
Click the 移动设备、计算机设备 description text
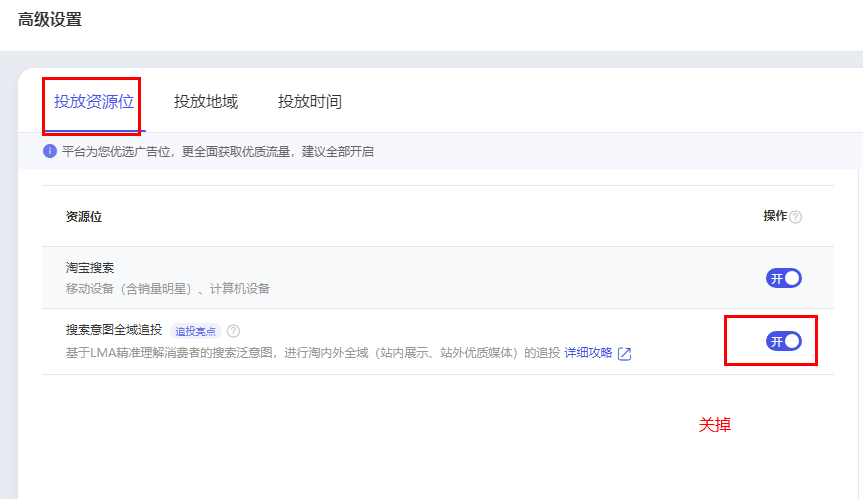click(168, 289)
